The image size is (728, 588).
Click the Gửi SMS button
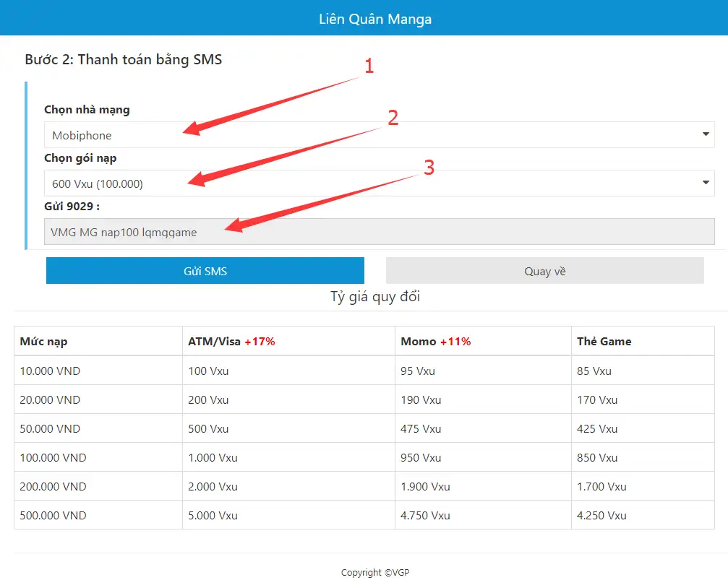click(x=205, y=271)
